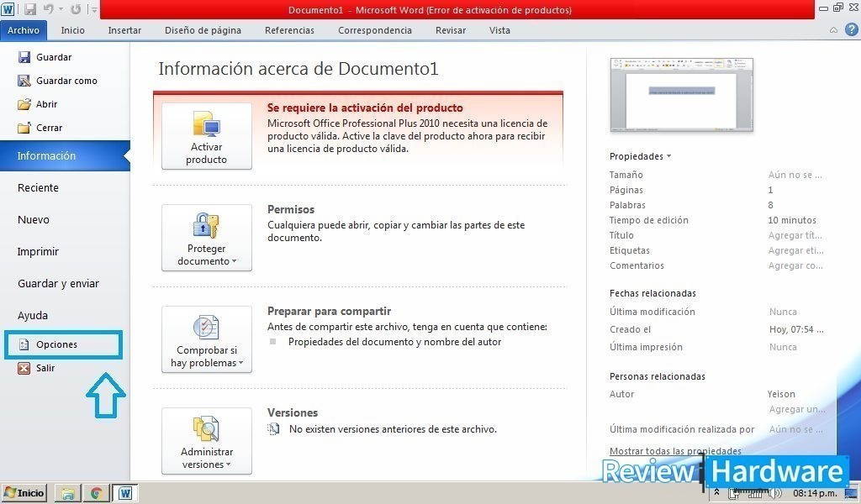The width and height of the screenshot is (861, 504).
Task: Open Opciones in the backstage menu
Action: [63, 344]
